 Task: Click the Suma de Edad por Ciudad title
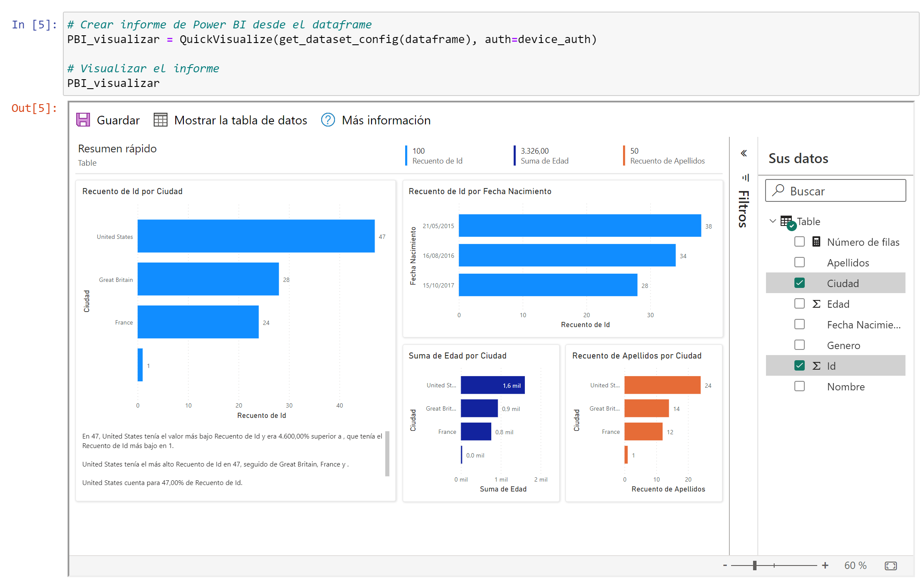pos(457,355)
